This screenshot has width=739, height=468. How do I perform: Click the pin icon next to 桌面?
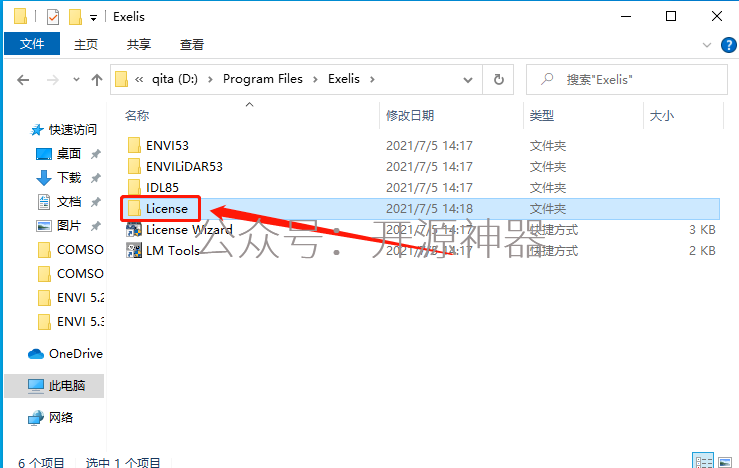click(96, 154)
